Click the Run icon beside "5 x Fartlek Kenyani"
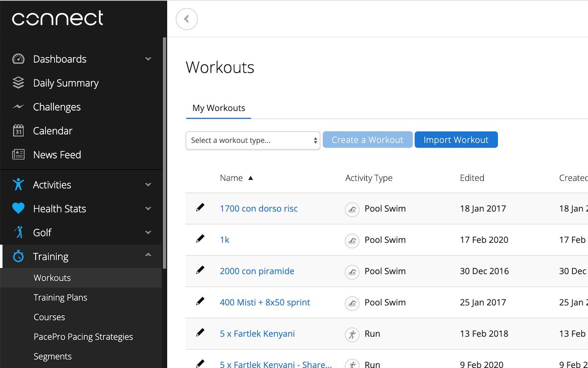This screenshot has height=368, width=588. 352,334
